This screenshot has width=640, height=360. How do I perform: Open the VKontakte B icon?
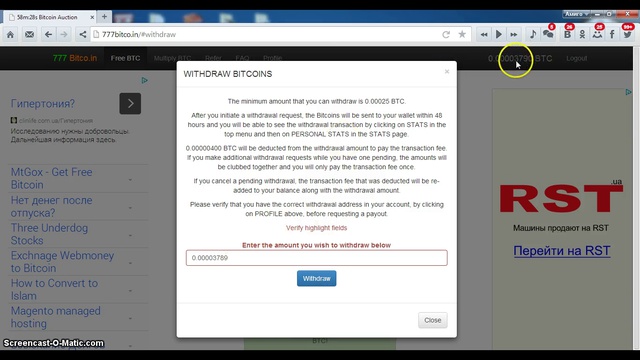click(567, 34)
